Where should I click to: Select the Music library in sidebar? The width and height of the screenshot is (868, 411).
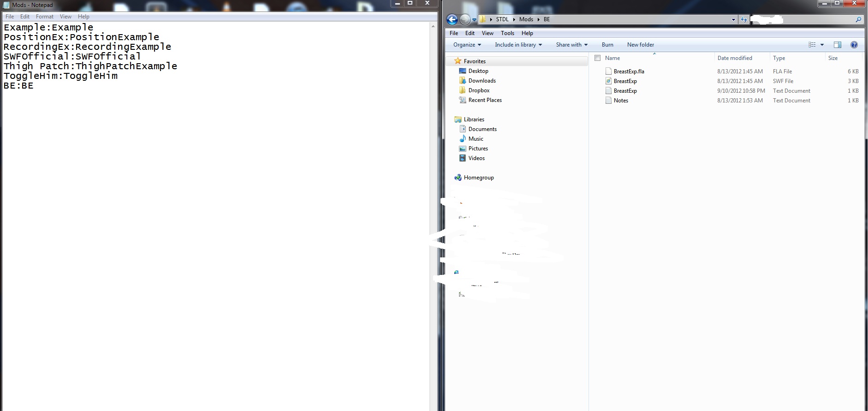tap(476, 139)
